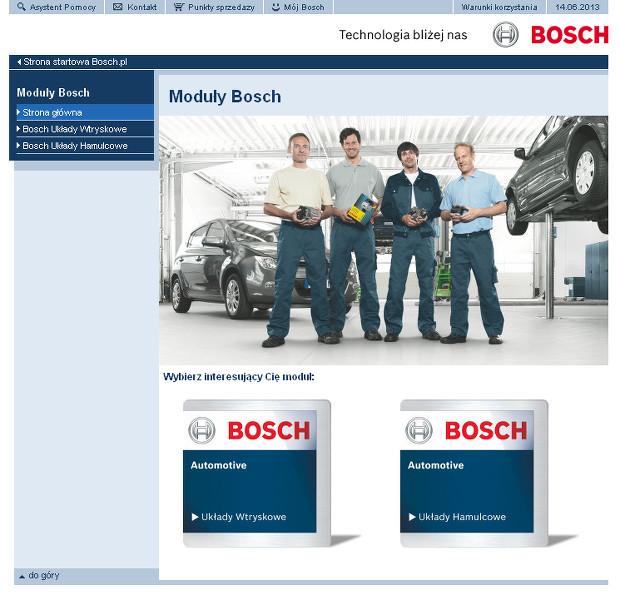The image size is (620, 595).
Task: Click the arrow before Bosch Układy Hamulcowe
Action: pyautogui.click(x=18, y=145)
